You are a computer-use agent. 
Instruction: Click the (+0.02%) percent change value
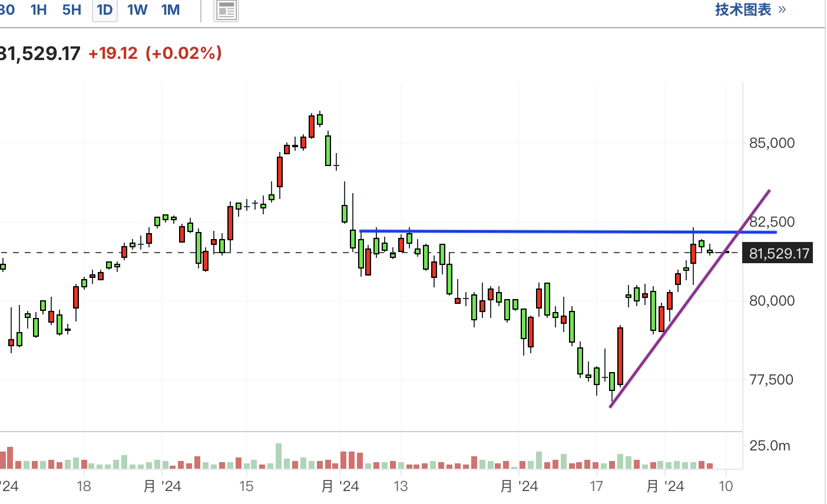tap(184, 54)
